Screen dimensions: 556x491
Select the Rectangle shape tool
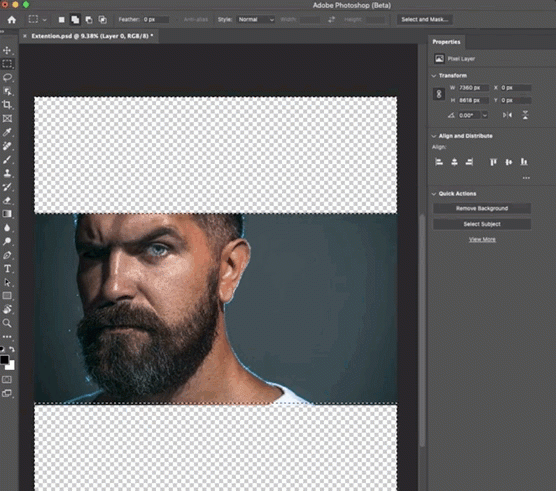7,296
